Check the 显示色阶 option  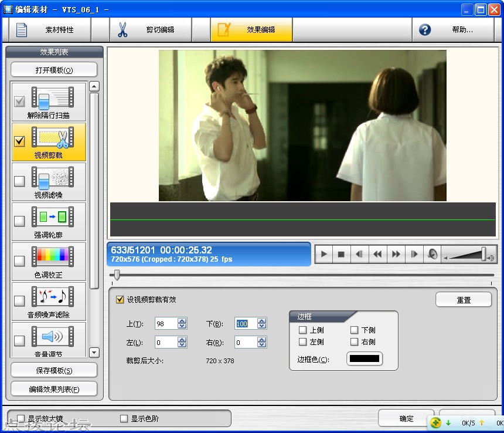tap(124, 418)
